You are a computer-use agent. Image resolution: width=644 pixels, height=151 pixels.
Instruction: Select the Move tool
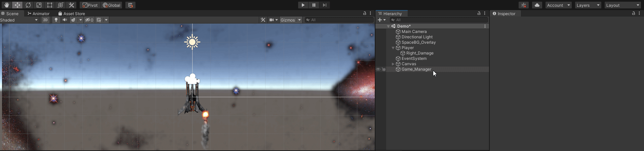[17, 5]
